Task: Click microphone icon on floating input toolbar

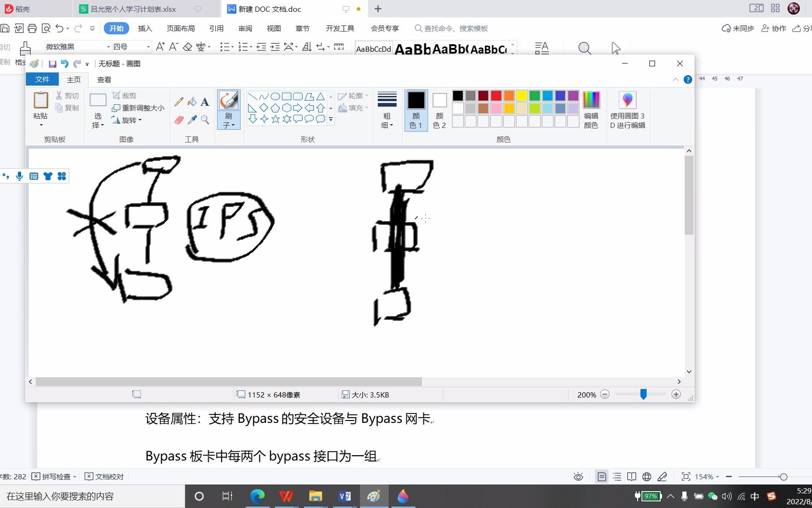Action: 19,176
